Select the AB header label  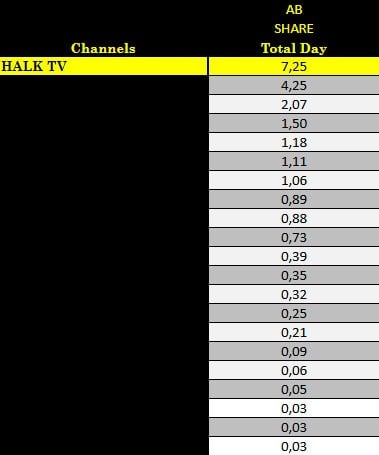294,10
